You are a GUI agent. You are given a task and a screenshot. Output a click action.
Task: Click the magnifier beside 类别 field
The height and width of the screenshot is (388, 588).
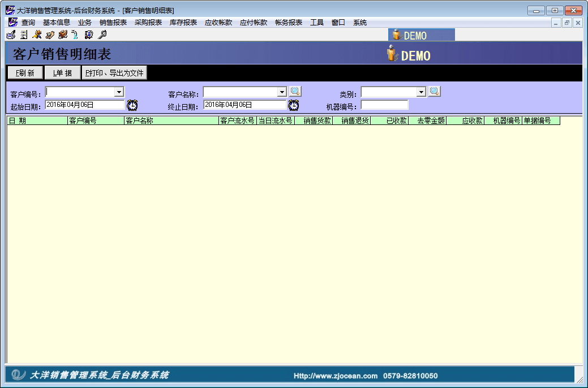click(x=434, y=91)
